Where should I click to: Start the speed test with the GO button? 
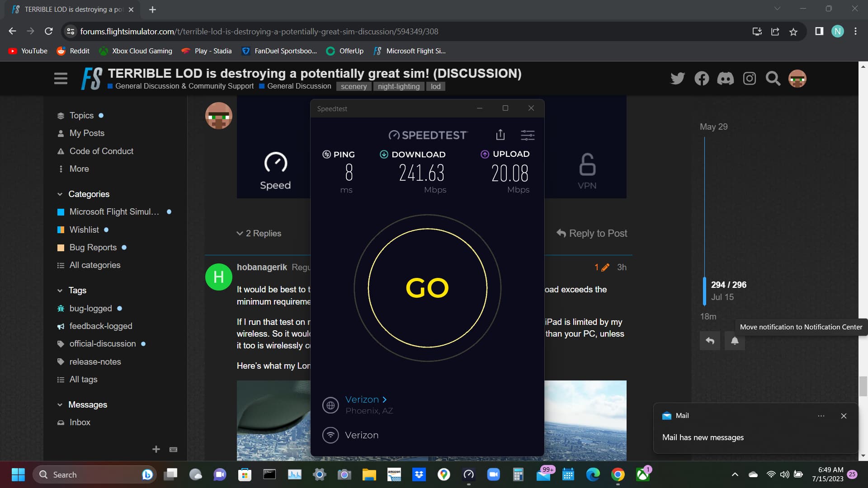427,288
